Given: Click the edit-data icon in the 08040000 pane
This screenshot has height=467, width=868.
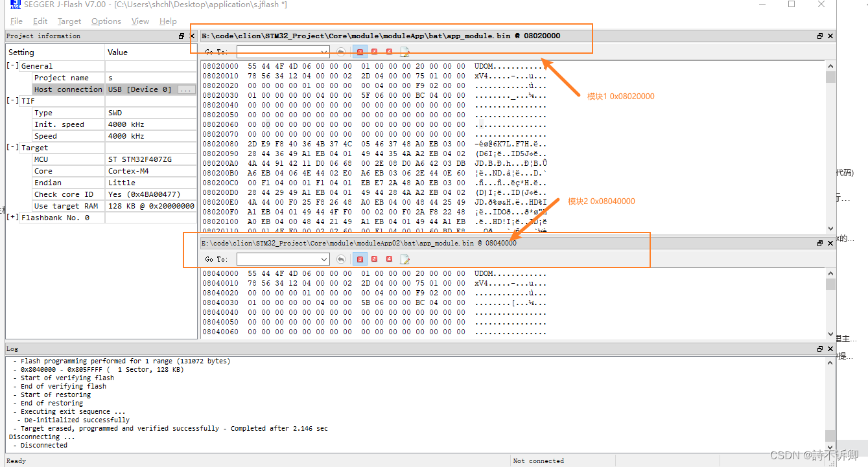Looking at the screenshot, I should point(405,259).
